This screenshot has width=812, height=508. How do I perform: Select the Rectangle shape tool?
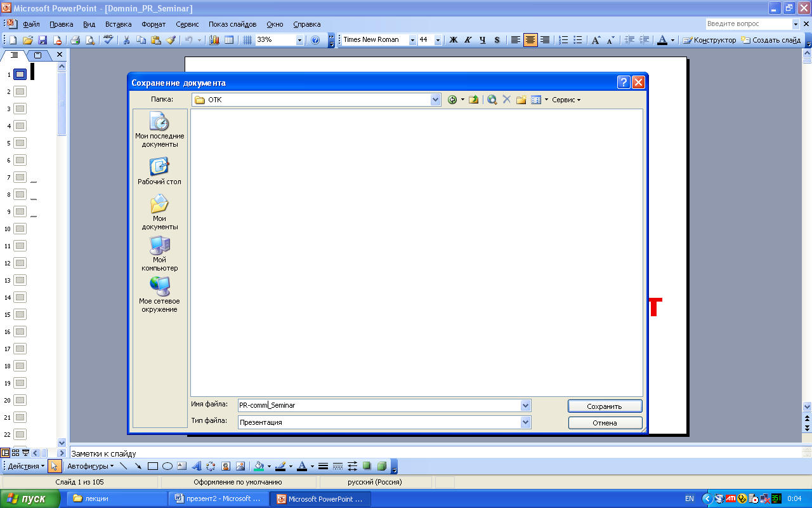(153, 466)
